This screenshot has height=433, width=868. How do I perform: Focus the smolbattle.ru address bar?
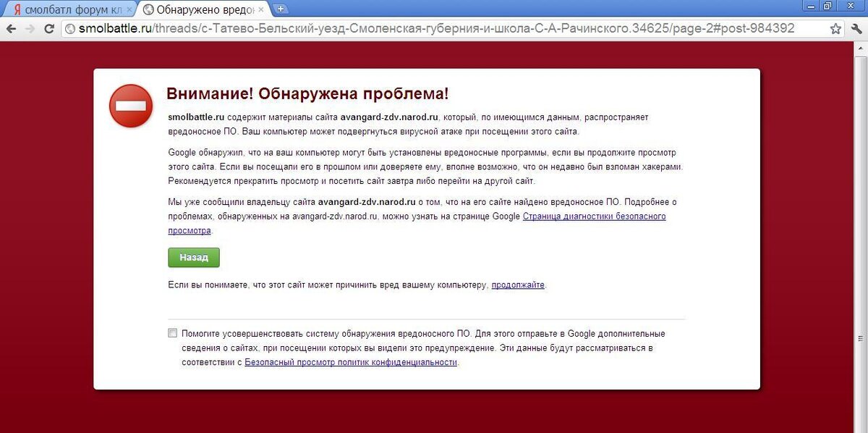[452, 29]
